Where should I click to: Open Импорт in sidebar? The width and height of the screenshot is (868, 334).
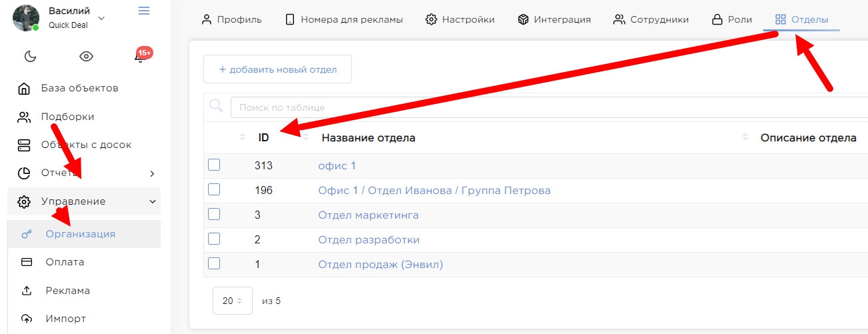pos(65,319)
